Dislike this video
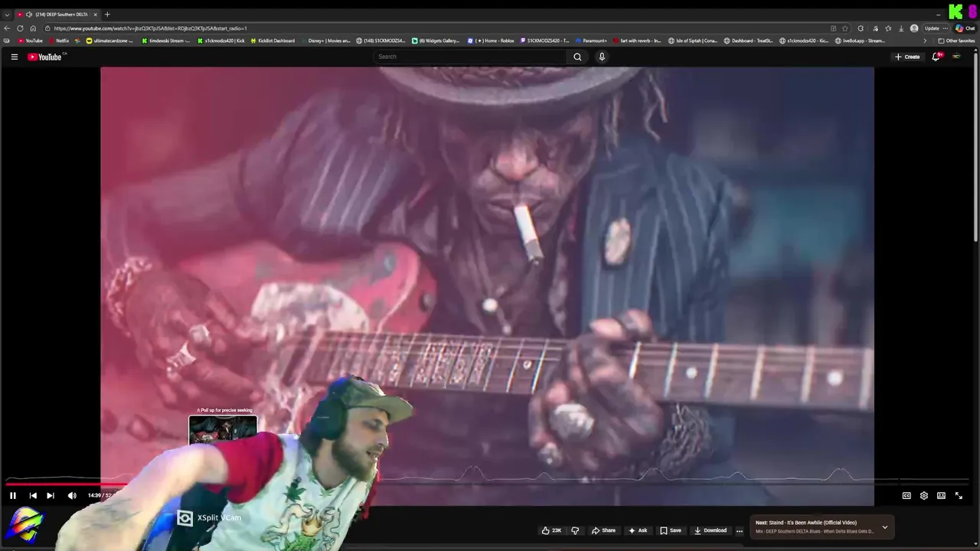980x551 pixels. tap(575, 530)
